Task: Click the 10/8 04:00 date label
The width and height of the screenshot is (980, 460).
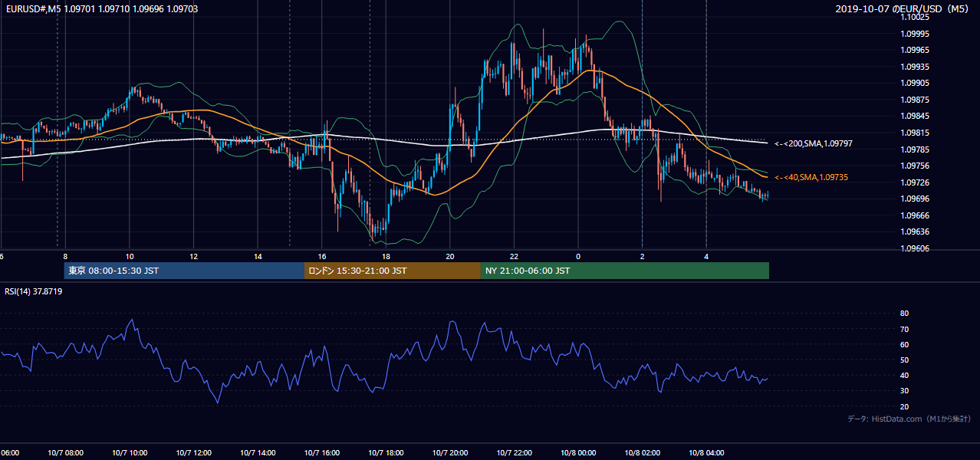Action: 706,452
